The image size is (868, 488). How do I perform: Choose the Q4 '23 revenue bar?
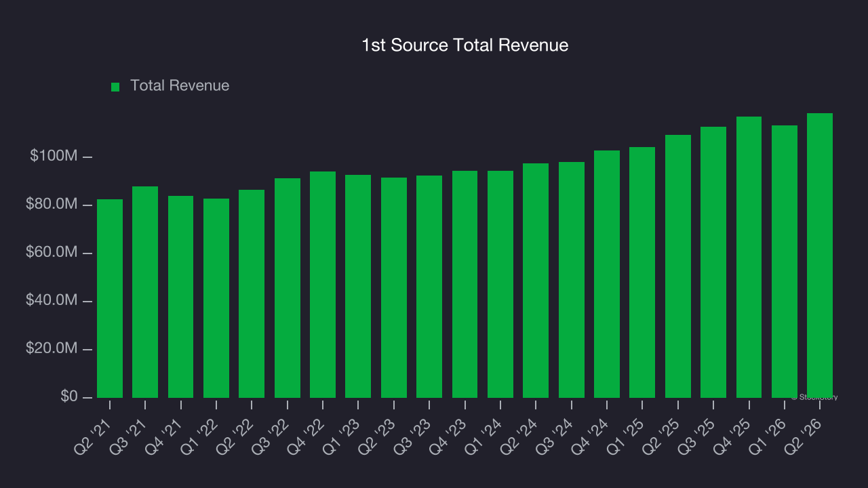[465, 284]
